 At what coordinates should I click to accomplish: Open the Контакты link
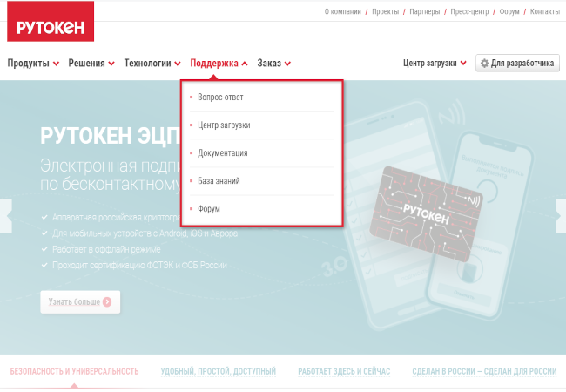pyautogui.click(x=545, y=11)
